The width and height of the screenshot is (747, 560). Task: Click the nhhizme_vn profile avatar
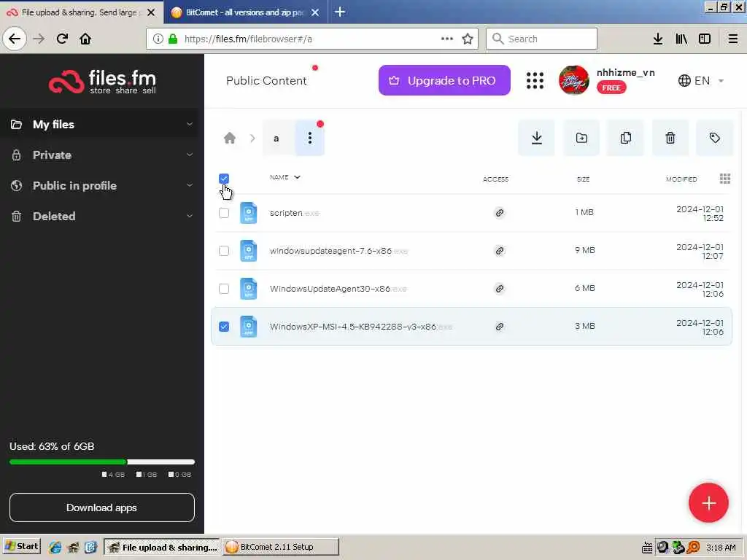tap(573, 80)
